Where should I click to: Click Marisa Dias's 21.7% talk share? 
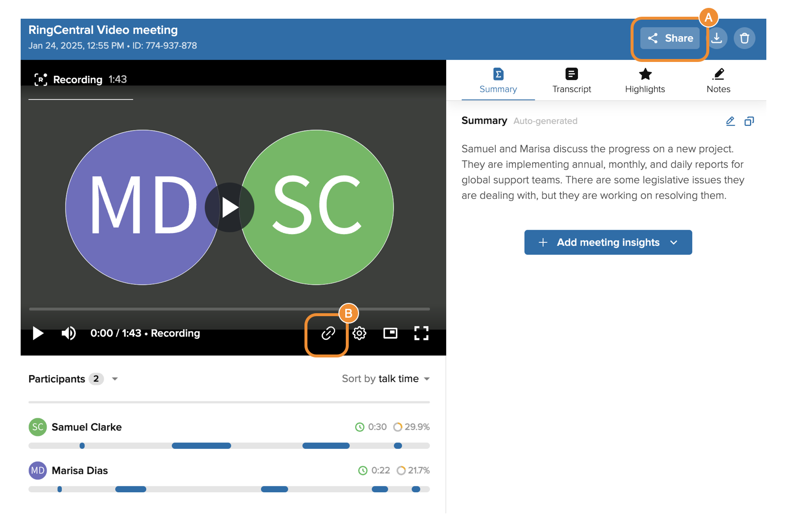coord(413,471)
